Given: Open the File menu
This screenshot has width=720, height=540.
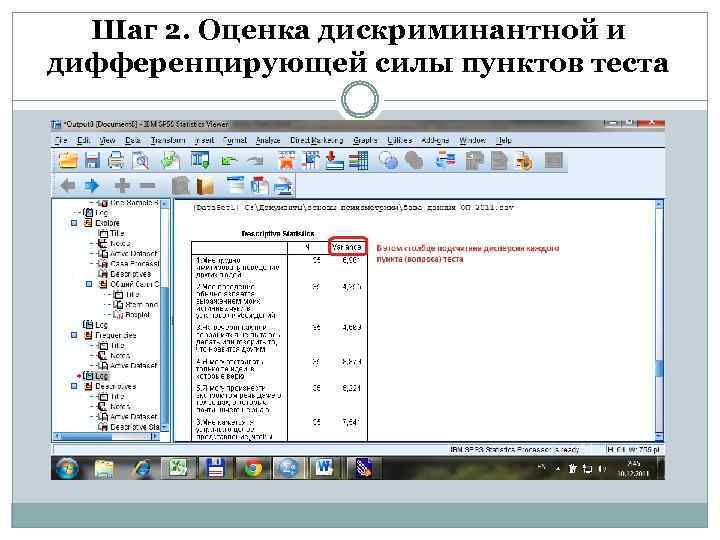Looking at the screenshot, I should pyautogui.click(x=61, y=141).
